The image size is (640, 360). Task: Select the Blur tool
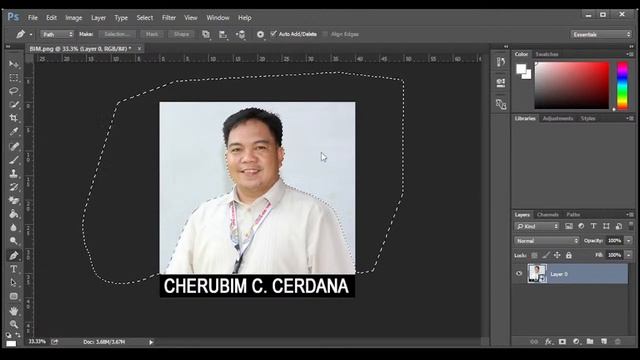[13, 227]
